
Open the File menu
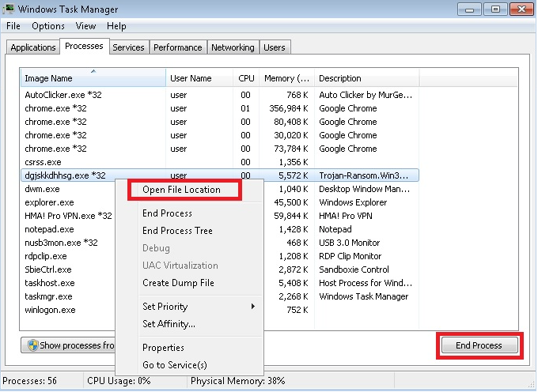point(13,26)
